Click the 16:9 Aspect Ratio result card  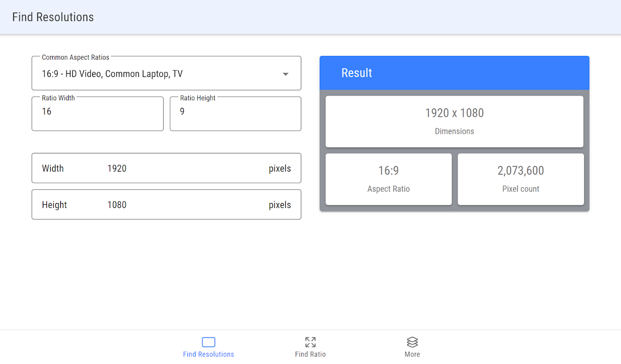tap(389, 179)
